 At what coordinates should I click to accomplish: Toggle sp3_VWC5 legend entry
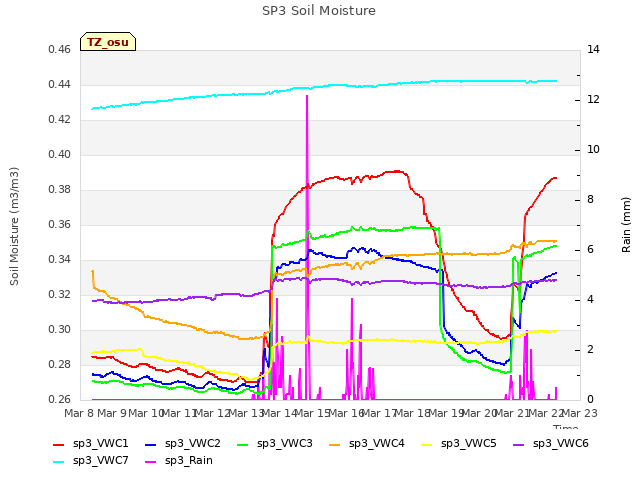click(459, 444)
